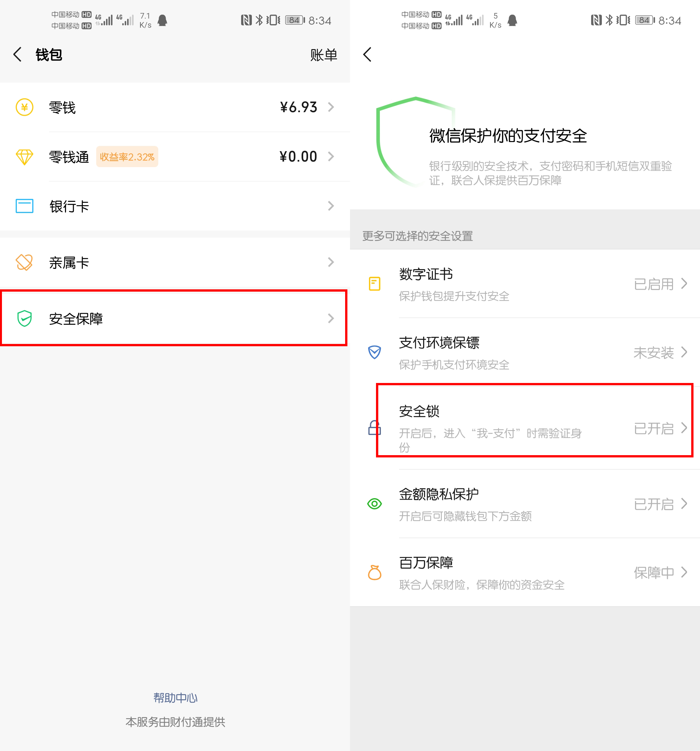Viewport: 700px width, 751px height.
Task: Open 帮助中心 help center link
Action: [175, 698]
